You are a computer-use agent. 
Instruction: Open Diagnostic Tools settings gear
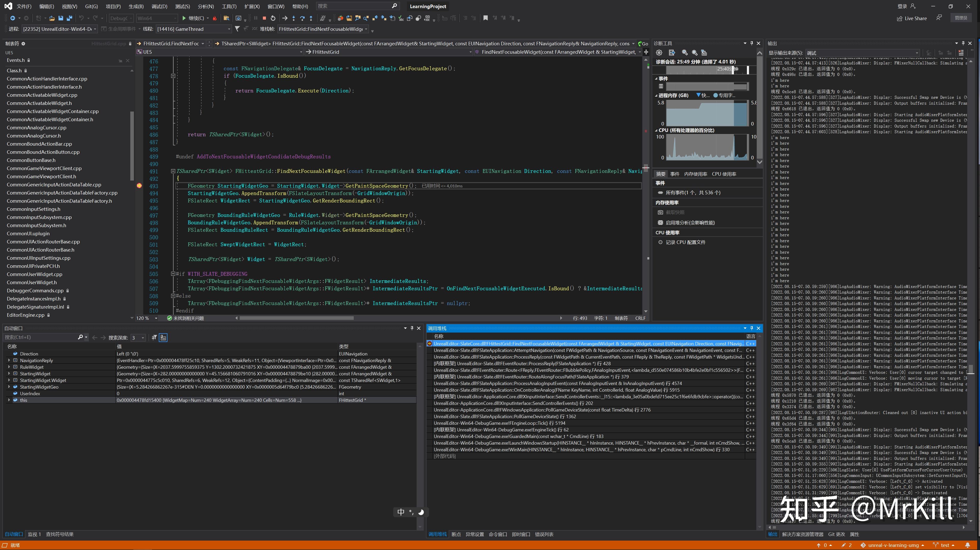point(659,53)
